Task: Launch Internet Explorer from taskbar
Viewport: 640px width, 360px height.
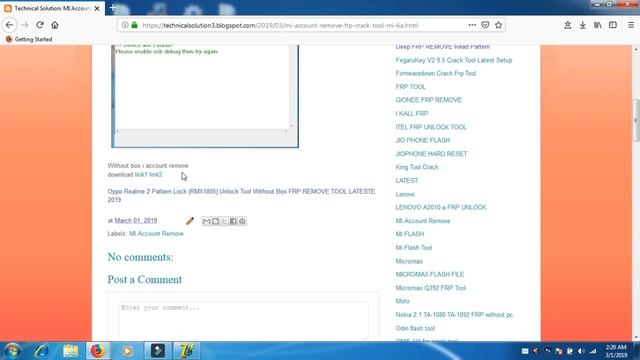Action: [42, 351]
